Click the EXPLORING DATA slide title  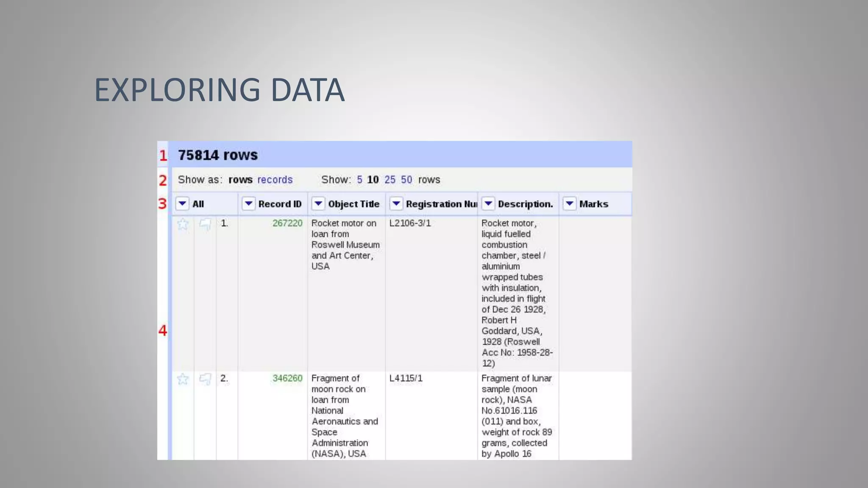pos(219,90)
